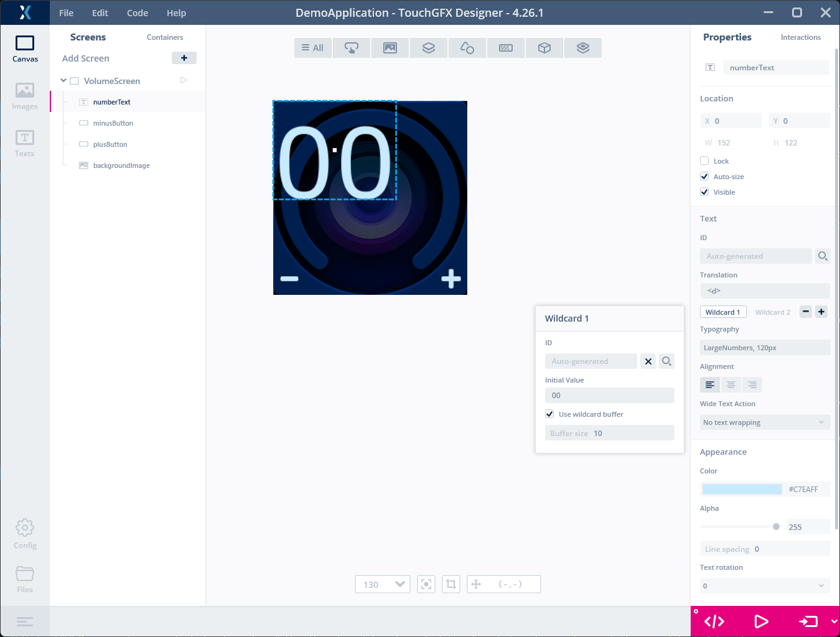This screenshot has width=840, height=637.
Task: Click the Generate Code icon
Action: pos(714,621)
